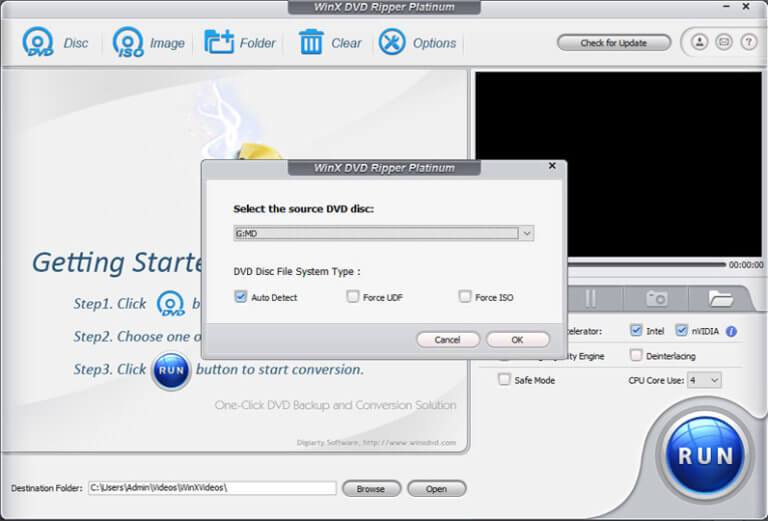Click the Clear trash can icon
The image size is (768, 521).
(x=311, y=42)
